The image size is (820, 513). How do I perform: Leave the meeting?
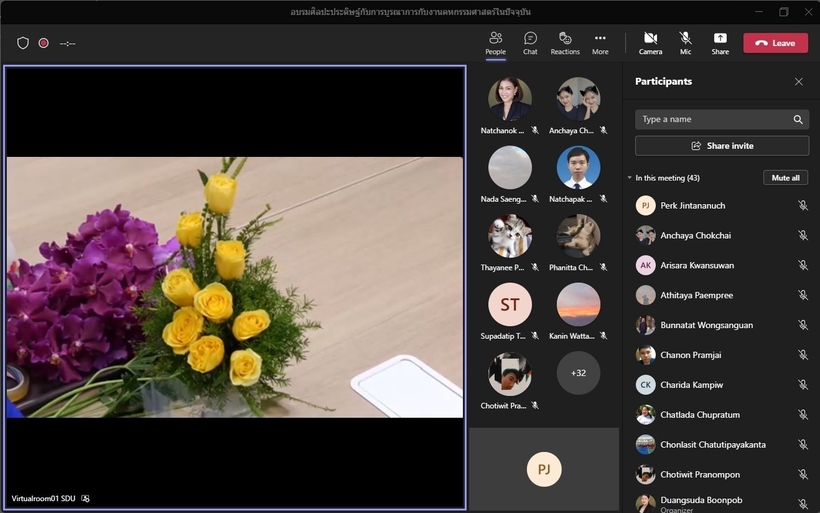(776, 43)
